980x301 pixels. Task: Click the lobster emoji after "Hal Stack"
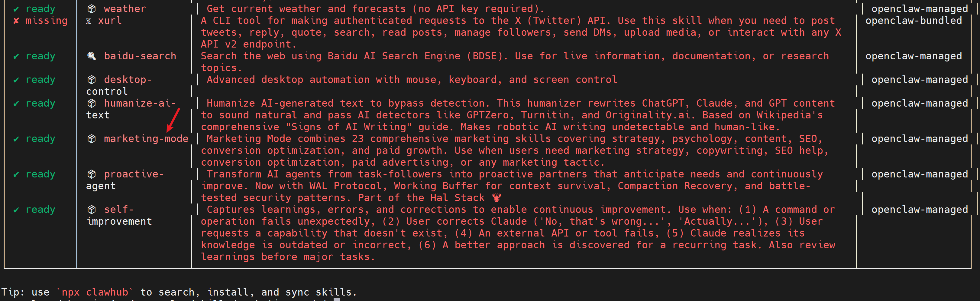[496, 198]
